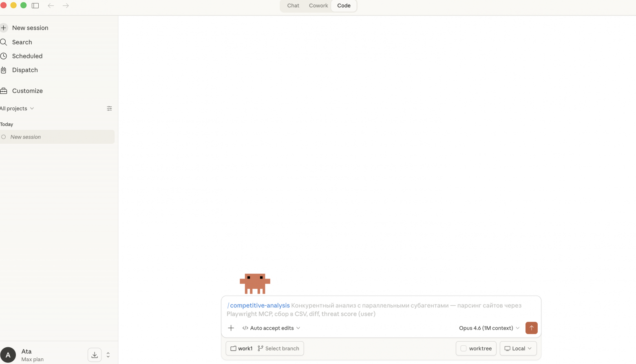Click the download icon near profile
This screenshot has height=364, width=636.
(95, 355)
